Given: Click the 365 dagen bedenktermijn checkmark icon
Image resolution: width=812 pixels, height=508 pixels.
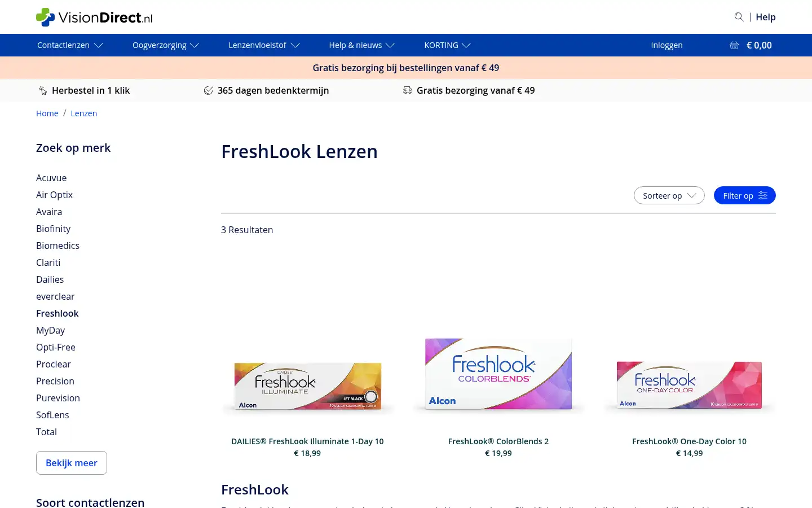Looking at the screenshot, I should point(209,90).
